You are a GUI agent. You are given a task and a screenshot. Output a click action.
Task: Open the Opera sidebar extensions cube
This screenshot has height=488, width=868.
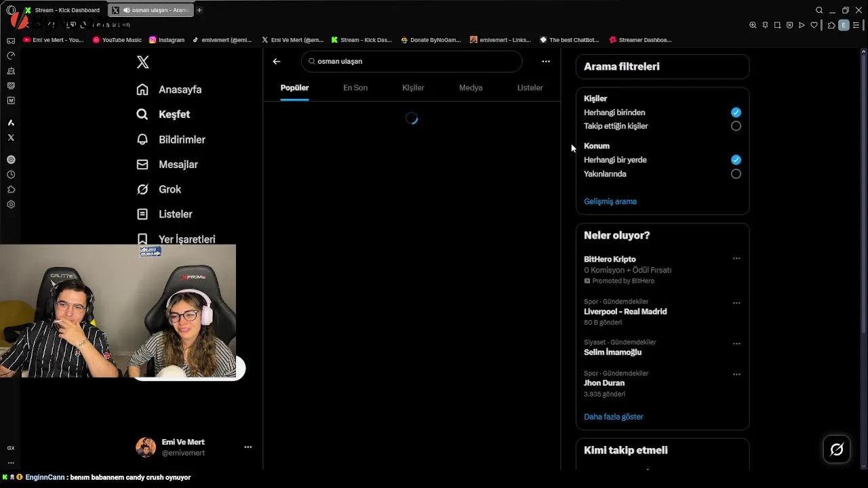pyautogui.click(x=11, y=190)
